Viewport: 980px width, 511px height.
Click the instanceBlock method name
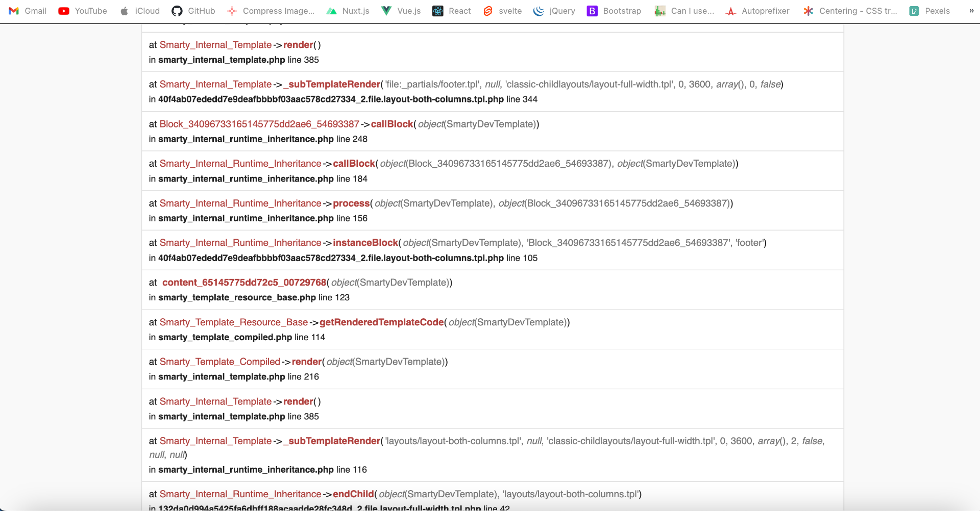click(365, 243)
